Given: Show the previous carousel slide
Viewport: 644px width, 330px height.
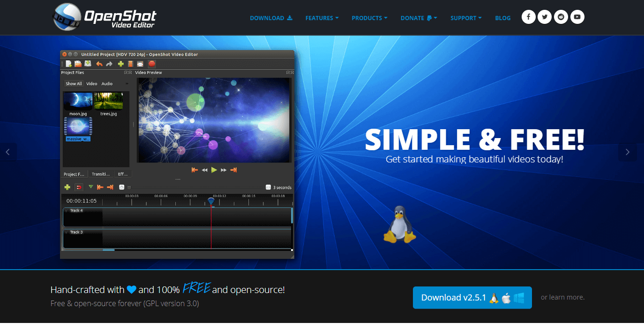Looking at the screenshot, I should pos(8,152).
